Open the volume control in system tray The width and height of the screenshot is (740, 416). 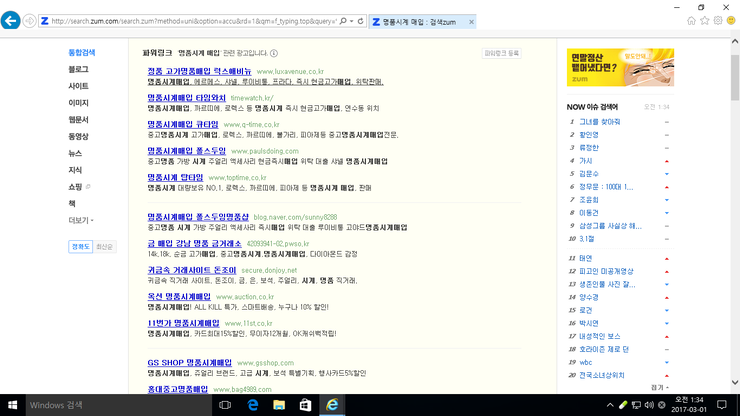pos(649,405)
